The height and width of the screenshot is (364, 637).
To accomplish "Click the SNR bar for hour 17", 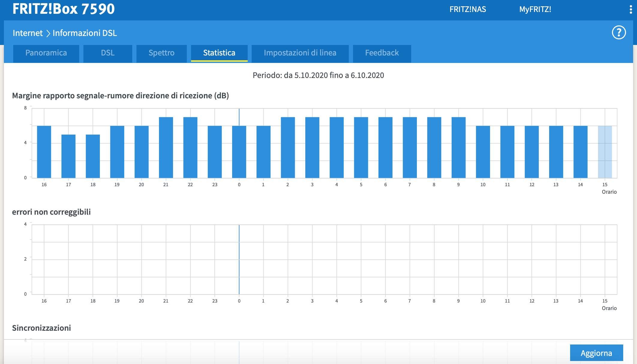I will point(68,156).
